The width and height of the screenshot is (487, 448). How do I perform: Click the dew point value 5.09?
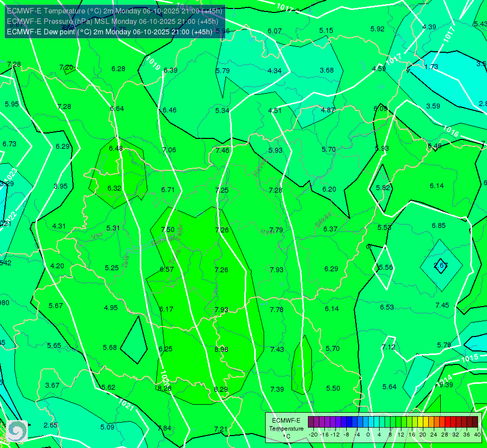click(107, 427)
